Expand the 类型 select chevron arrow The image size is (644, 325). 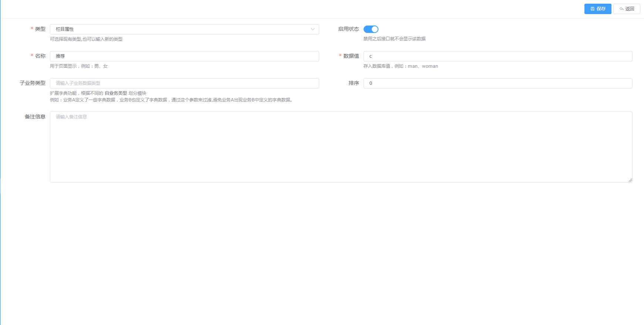coord(313,29)
